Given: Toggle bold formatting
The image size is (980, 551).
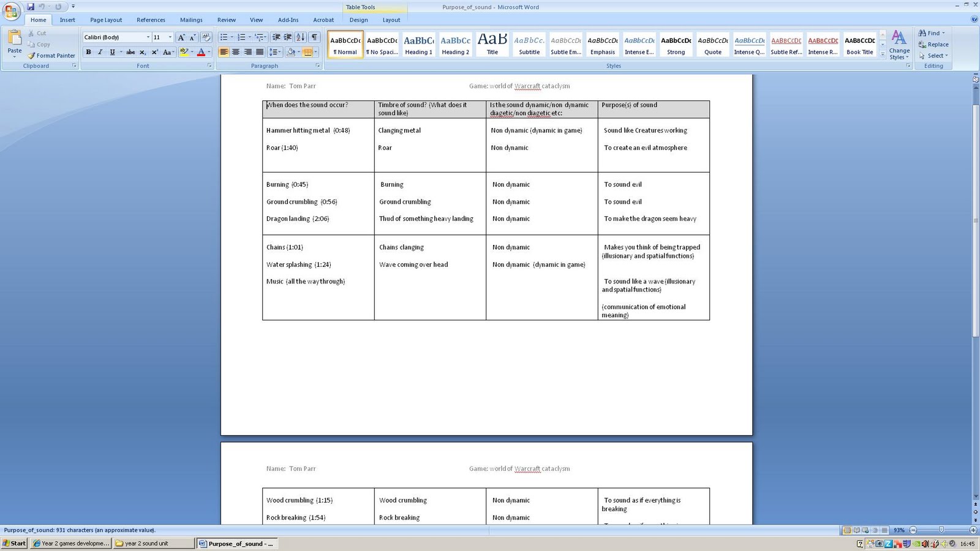Looking at the screenshot, I should click(88, 52).
